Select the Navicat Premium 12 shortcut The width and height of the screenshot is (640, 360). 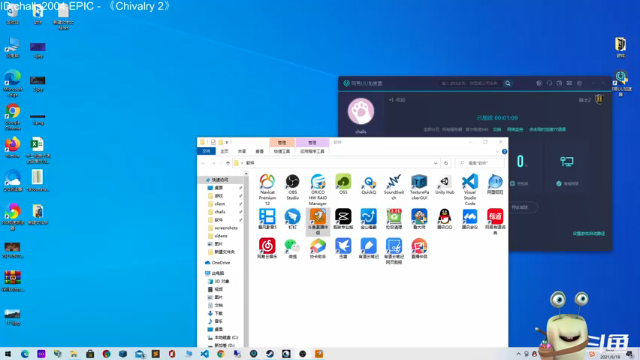point(267,189)
